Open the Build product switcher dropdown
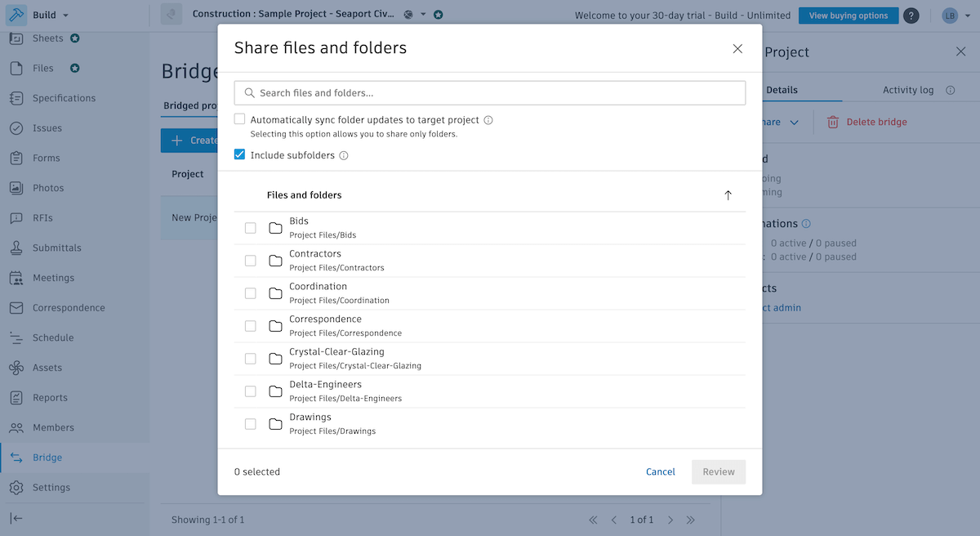The image size is (980, 536). point(47,14)
